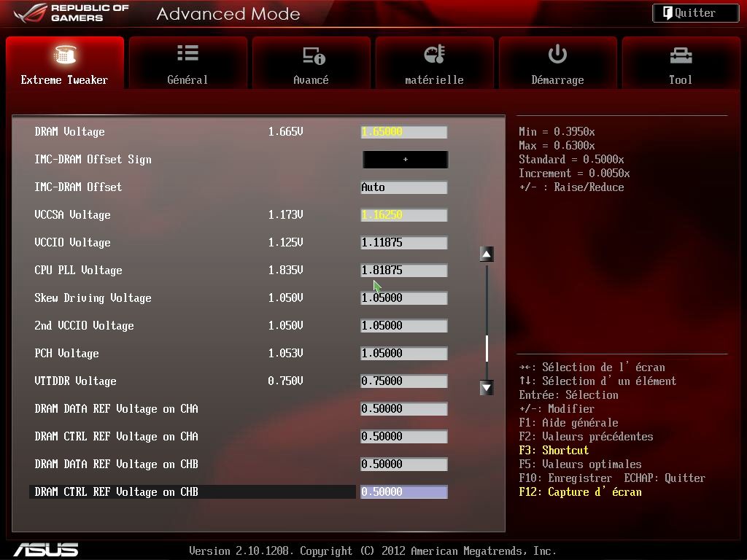Screen dimensions: 747x560
Task: Click the DRAM Voltage label
Action: coord(69,132)
